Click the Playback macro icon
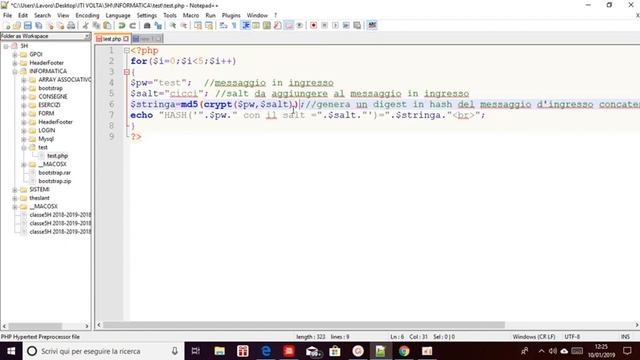Image resolution: width=640 pixels, height=360 pixels. pos(335,26)
